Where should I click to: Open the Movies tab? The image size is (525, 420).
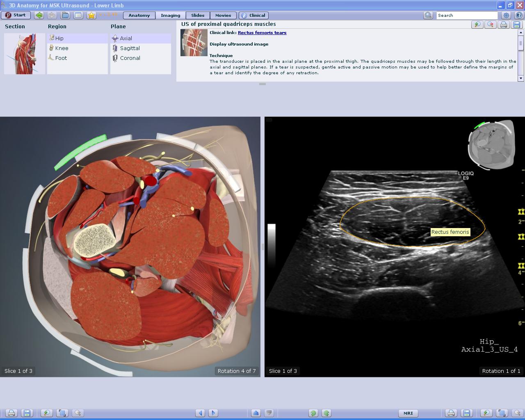[223, 15]
